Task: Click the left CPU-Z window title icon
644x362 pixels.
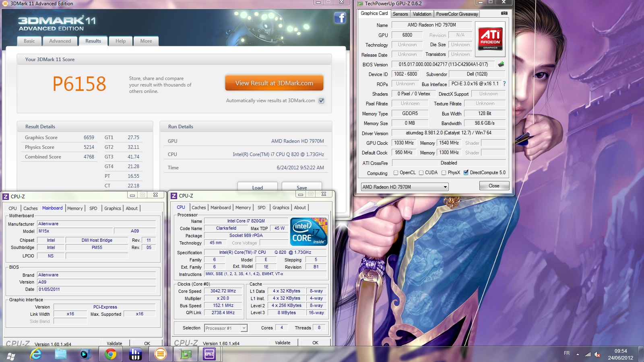Action: pyautogui.click(x=6, y=196)
